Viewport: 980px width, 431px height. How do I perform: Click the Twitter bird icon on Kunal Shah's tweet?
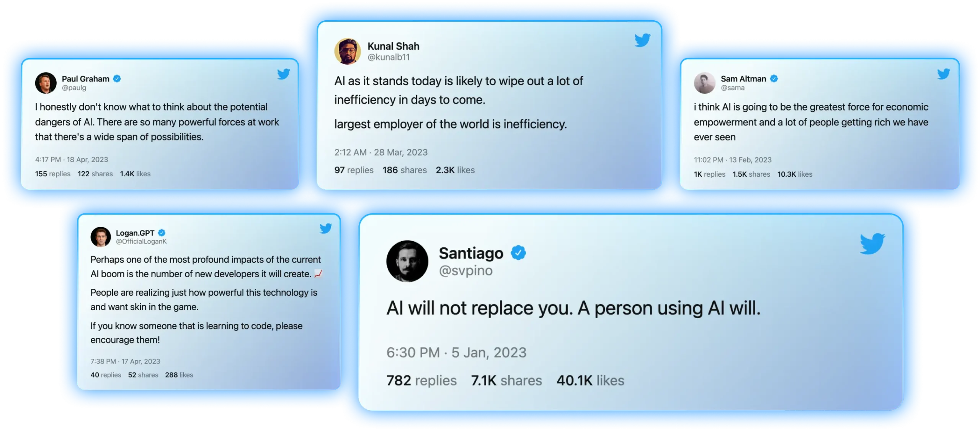[642, 40]
